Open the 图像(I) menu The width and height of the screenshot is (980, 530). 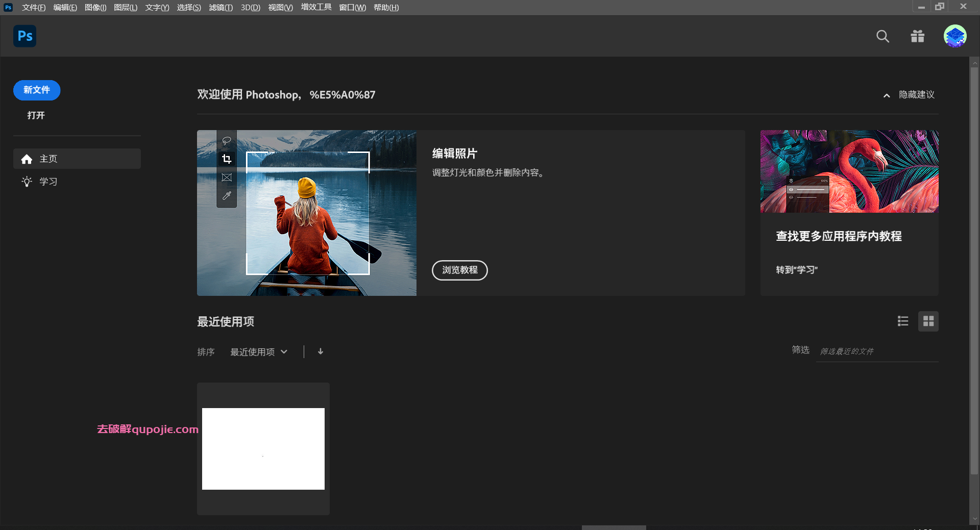[95, 7]
